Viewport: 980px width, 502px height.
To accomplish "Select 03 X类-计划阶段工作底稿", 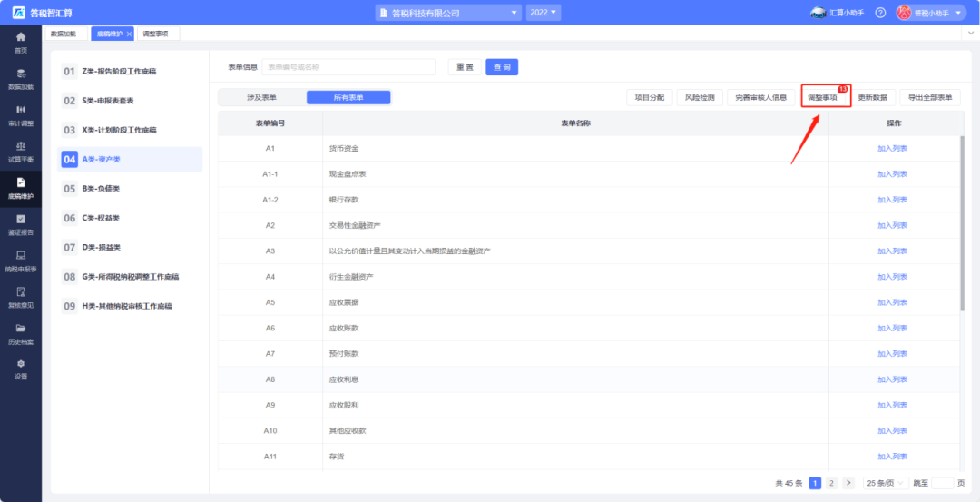I will click(x=130, y=130).
